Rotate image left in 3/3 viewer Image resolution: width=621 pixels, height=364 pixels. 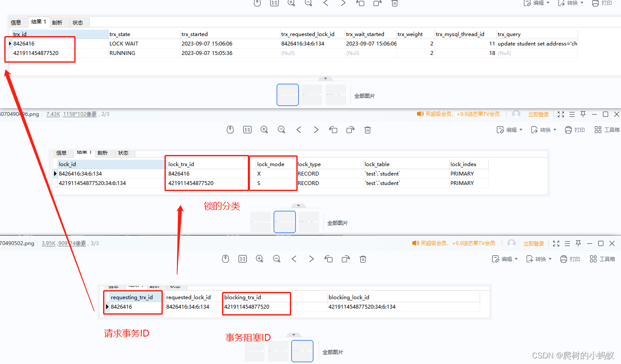[329, 259]
